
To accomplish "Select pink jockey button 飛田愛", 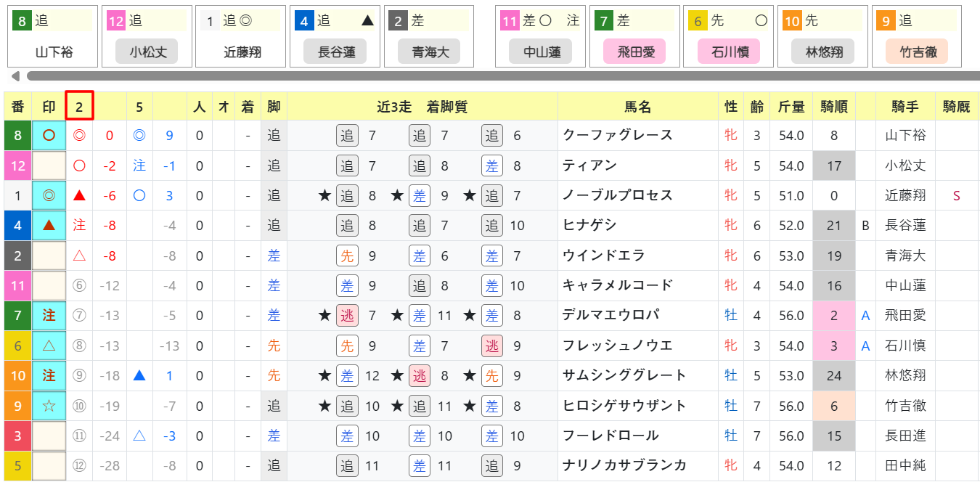I will 634,52.
